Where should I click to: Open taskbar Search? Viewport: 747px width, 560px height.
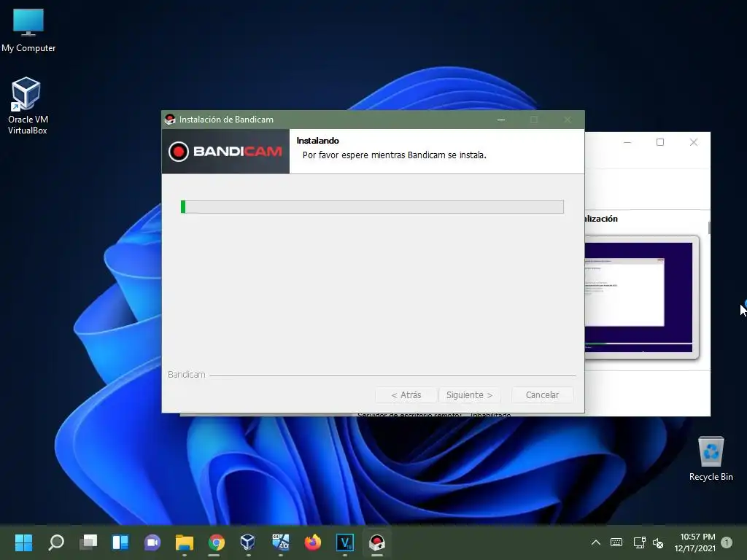[x=56, y=542]
